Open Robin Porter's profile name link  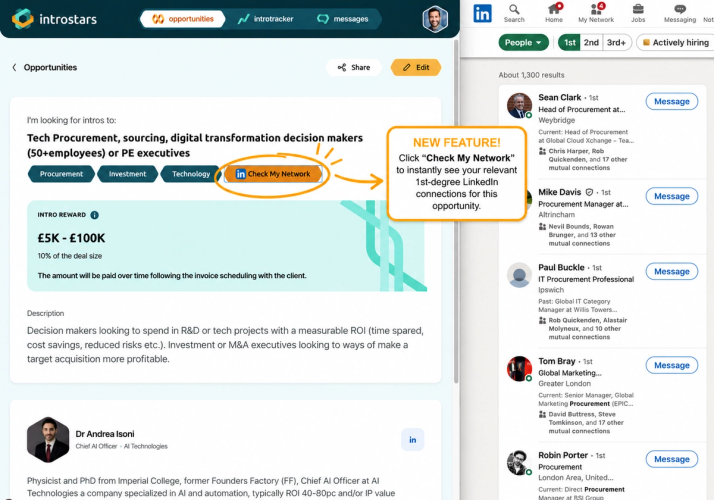pyautogui.click(x=563, y=455)
